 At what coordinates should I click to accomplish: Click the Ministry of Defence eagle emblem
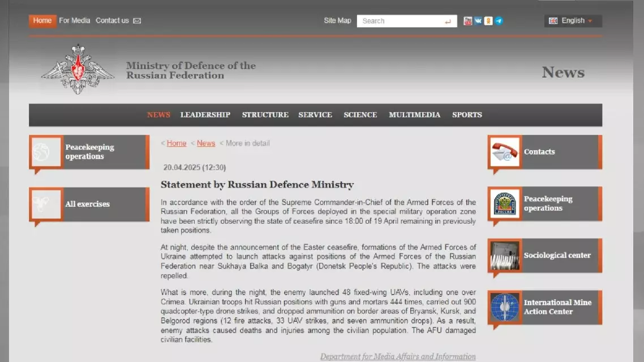point(78,69)
